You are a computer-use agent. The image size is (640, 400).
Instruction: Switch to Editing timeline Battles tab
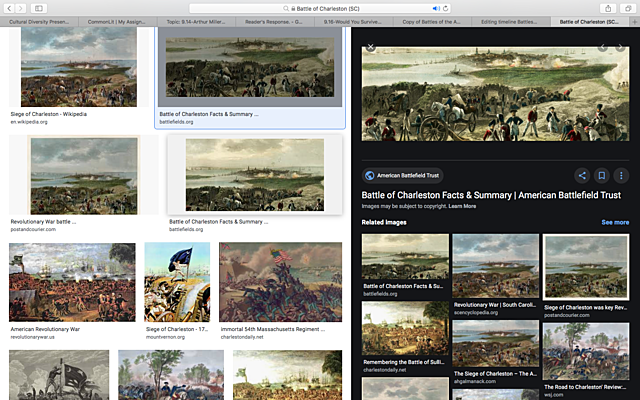tap(511, 22)
